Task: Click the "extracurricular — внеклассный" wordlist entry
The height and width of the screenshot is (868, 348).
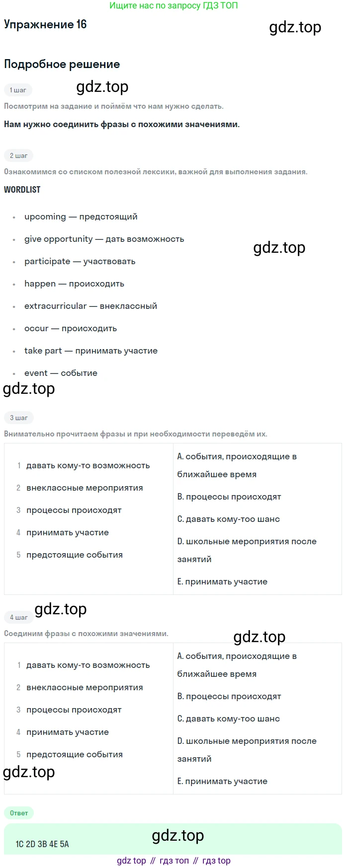Action: pos(90,306)
